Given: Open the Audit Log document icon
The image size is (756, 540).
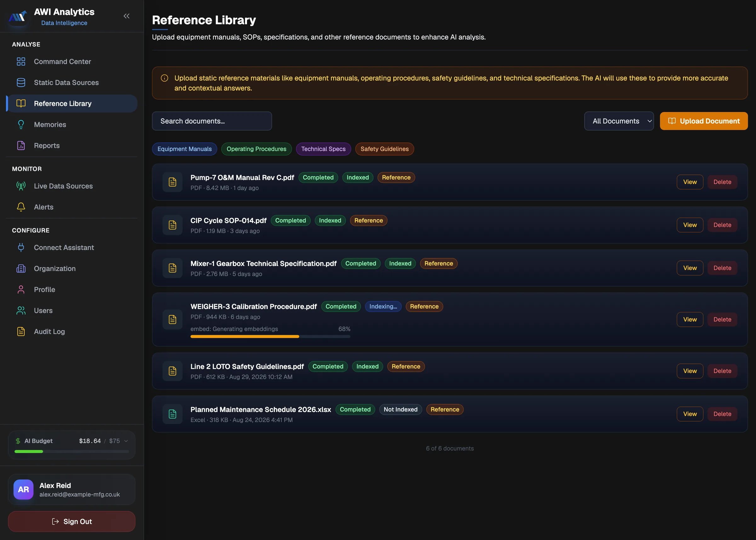Looking at the screenshot, I should 21,331.
